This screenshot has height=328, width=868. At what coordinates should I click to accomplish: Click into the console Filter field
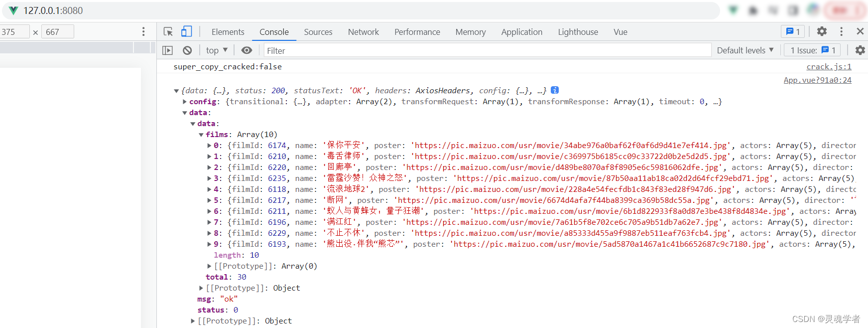[488, 50]
